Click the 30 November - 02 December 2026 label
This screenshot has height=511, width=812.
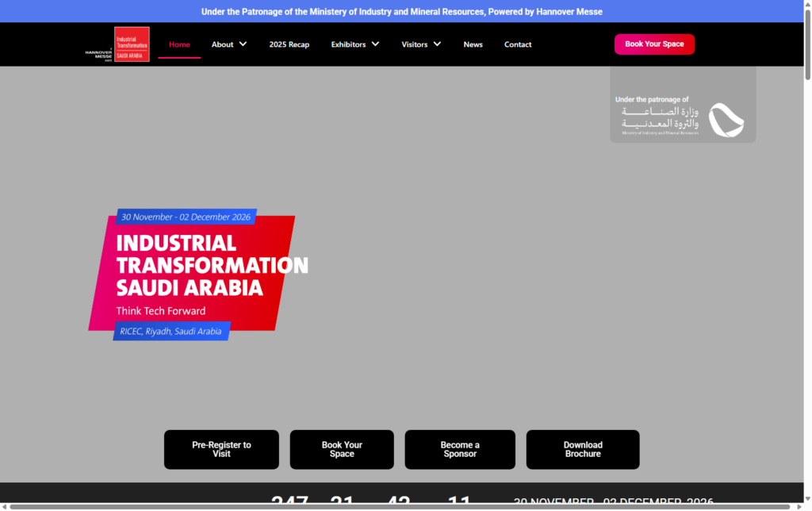click(x=186, y=217)
